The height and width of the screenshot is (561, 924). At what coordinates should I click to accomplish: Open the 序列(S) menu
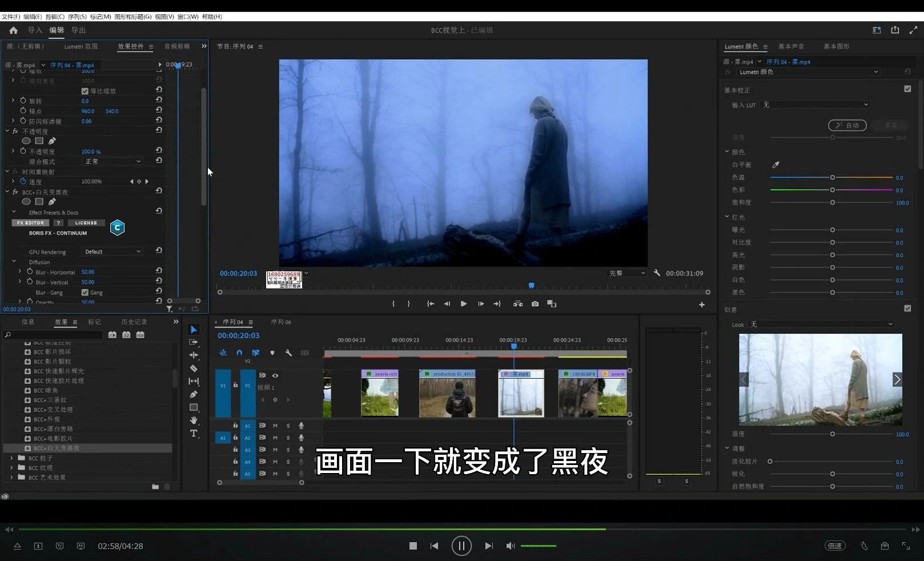pyautogui.click(x=77, y=17)
